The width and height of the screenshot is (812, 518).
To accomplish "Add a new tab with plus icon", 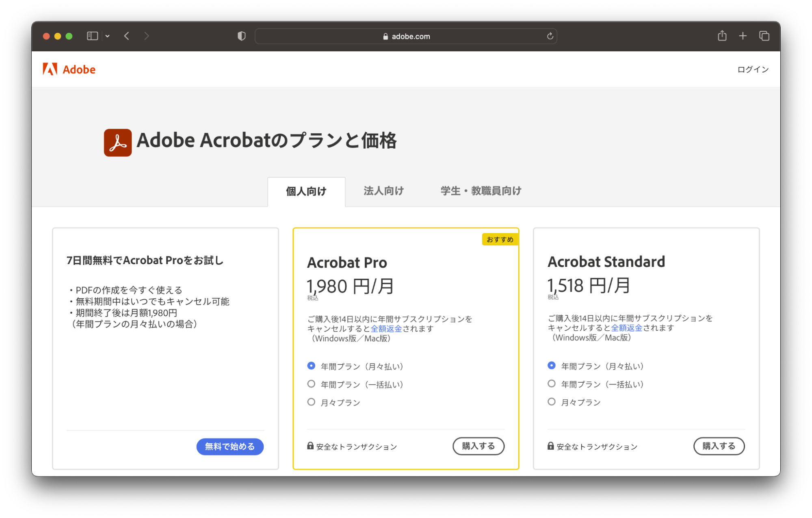I will pos(743,36).
